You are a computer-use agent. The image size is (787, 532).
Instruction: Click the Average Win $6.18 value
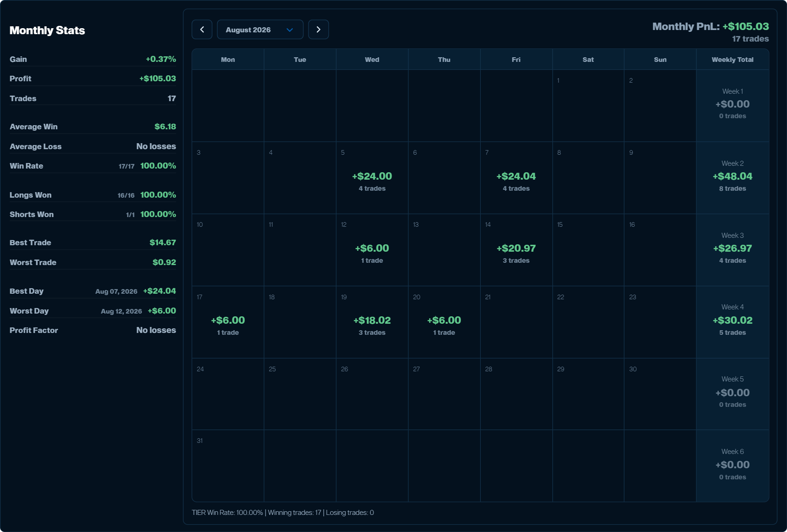(x=165, y=127)
